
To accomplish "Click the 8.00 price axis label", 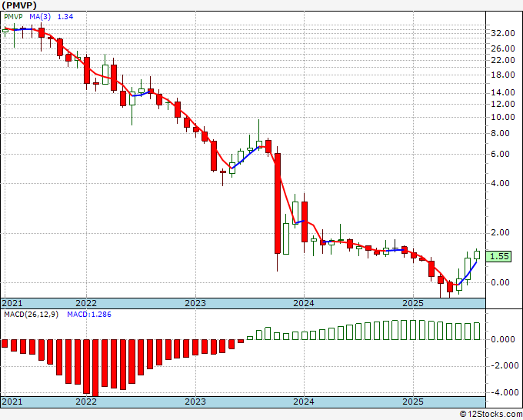I will click(x=501, y=133).
